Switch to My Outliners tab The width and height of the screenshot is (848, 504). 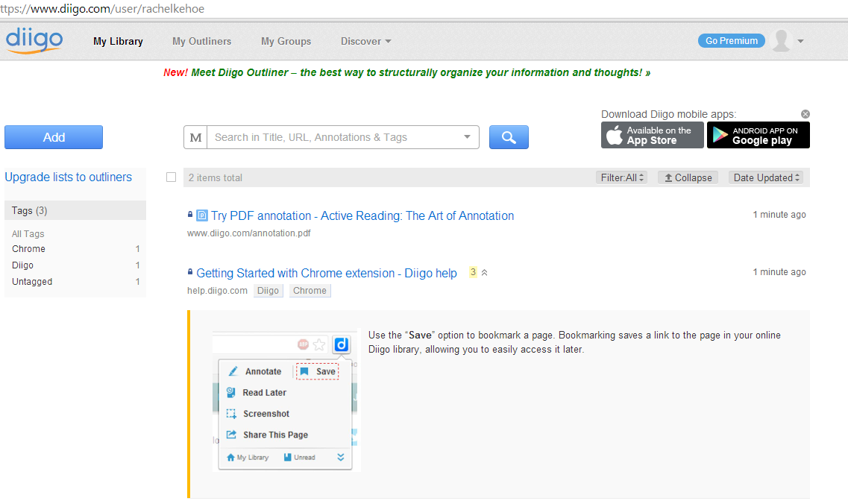click(201, 41)
